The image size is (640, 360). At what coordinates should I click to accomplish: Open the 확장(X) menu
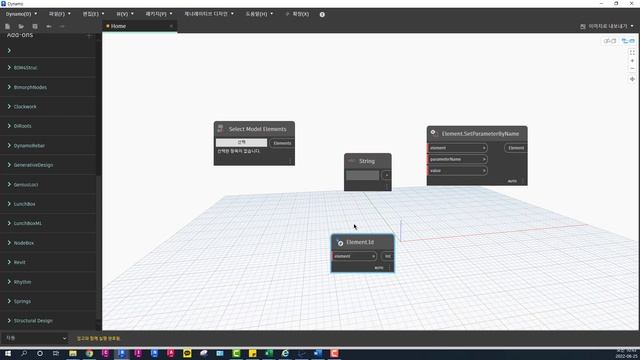[x=298, y=14]
